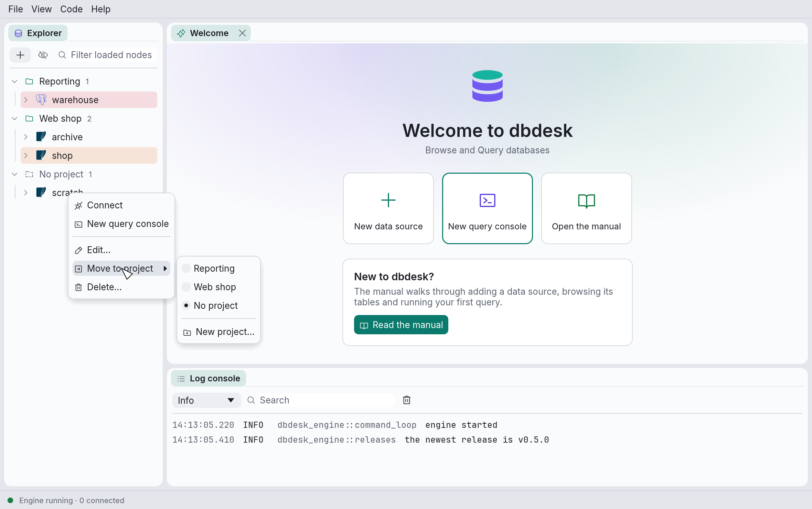Click the trash icon to clear the log

coord(407,400)
